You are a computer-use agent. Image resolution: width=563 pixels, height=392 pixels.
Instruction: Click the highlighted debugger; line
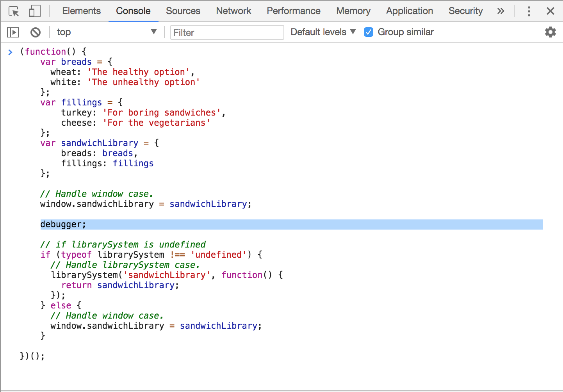(291, 225)
